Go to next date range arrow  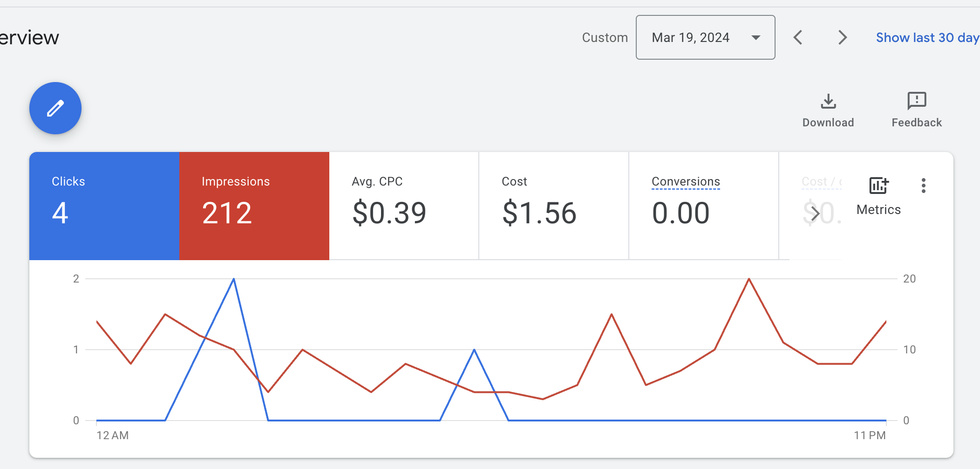pos(842,37)
